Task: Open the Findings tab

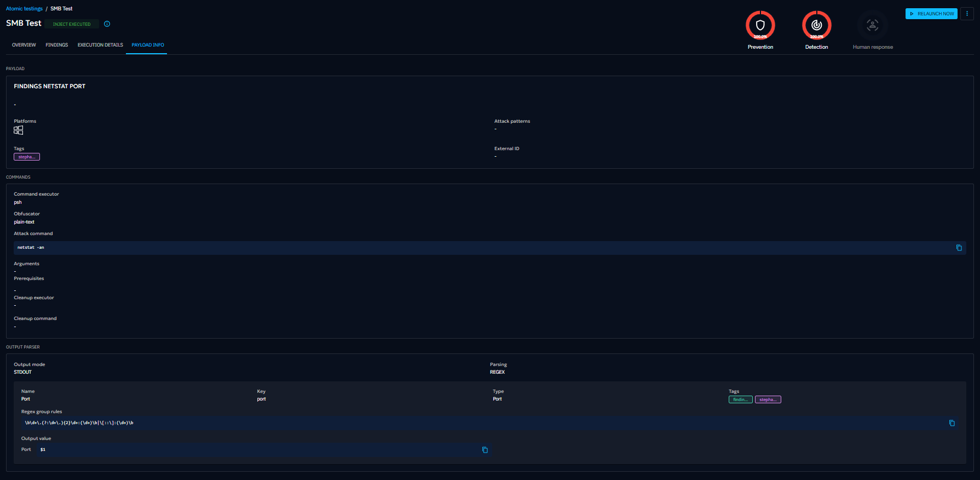Action: pos(57,45)
